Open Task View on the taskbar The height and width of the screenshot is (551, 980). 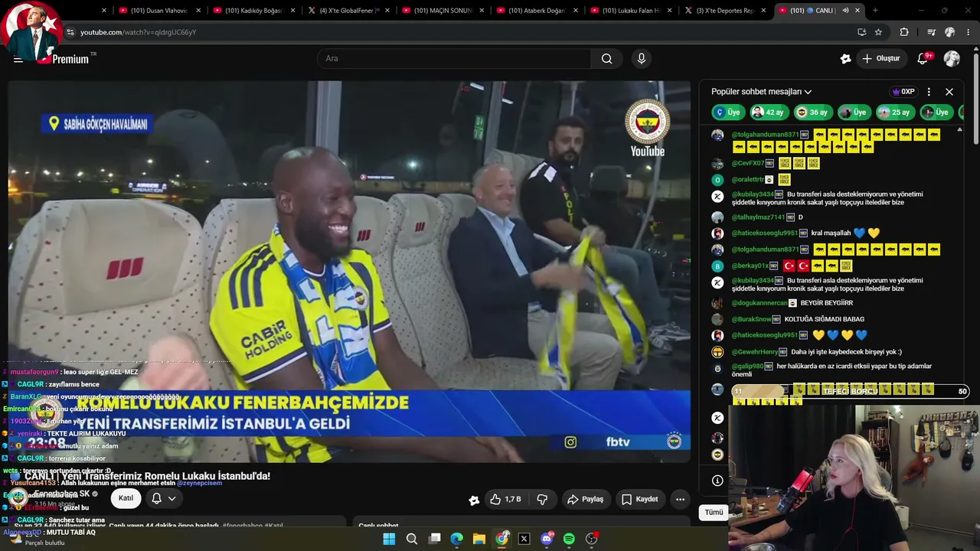pyautogui.click(x=434, y=539)
